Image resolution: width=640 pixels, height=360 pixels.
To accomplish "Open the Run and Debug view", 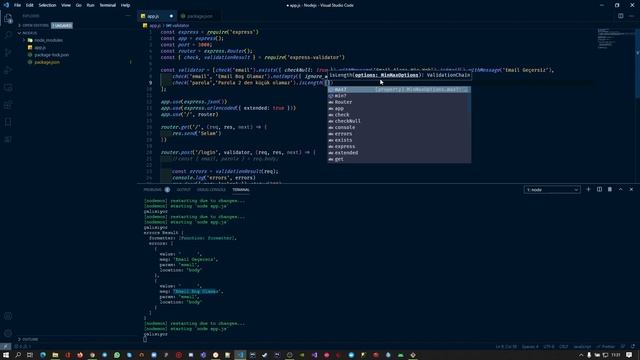I will (8, 70).
